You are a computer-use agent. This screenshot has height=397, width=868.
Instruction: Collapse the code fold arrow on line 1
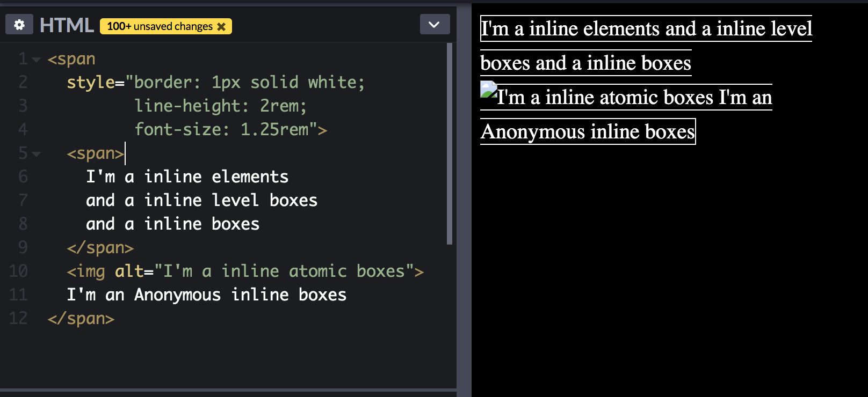[x=37, y=60]
